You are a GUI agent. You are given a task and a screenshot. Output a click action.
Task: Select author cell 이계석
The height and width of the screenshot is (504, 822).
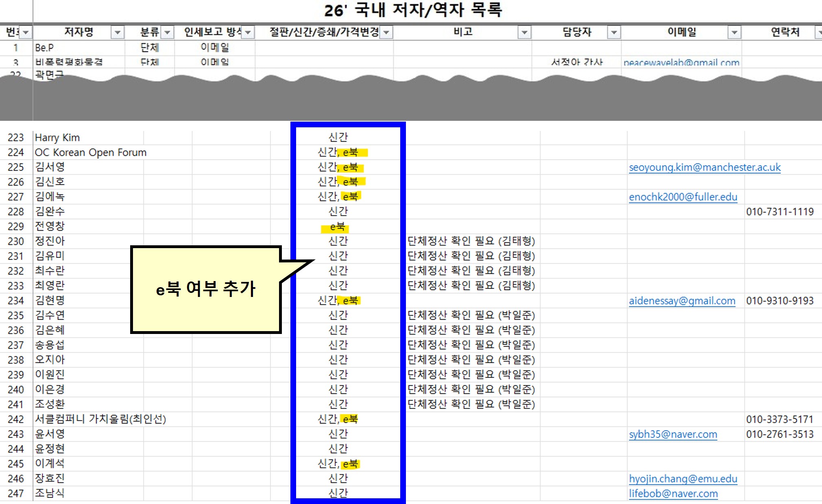coord(88,464)
